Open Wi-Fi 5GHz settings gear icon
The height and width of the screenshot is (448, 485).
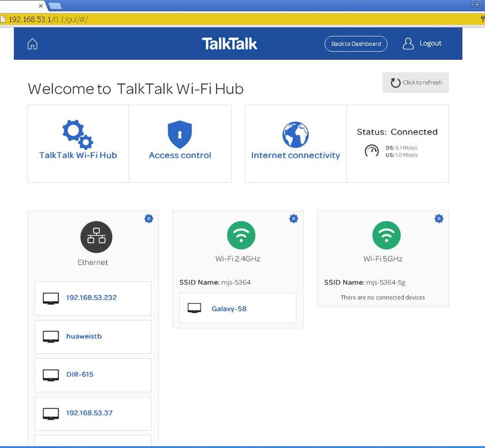point(439,219)
